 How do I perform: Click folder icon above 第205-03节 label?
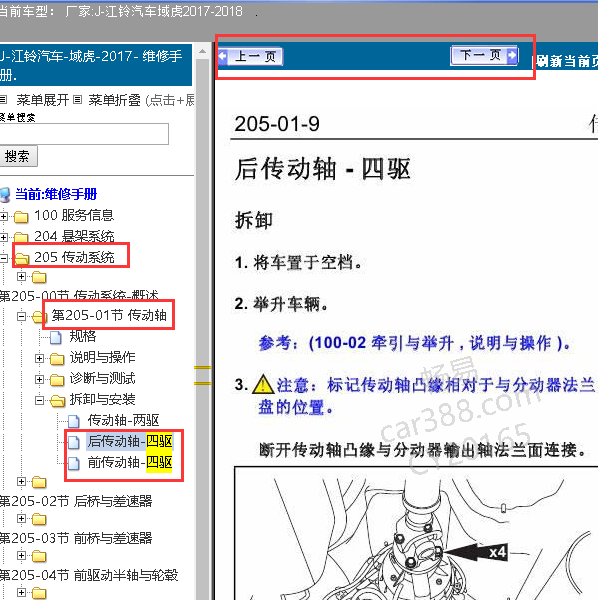pos(39,519)
